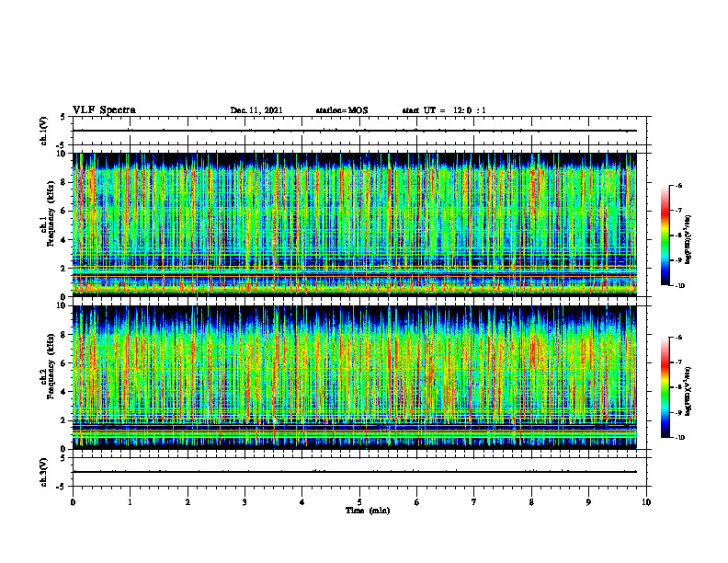
Task: Click the ch.1 Frequency (kHz) axis label
Action: click(x=47, y=213)
